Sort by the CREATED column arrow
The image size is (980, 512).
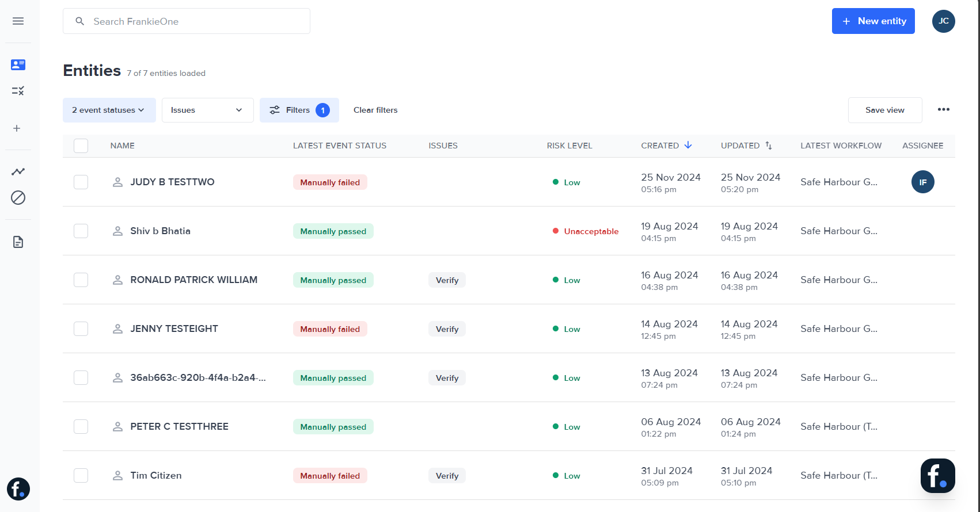tap(688, 146)
